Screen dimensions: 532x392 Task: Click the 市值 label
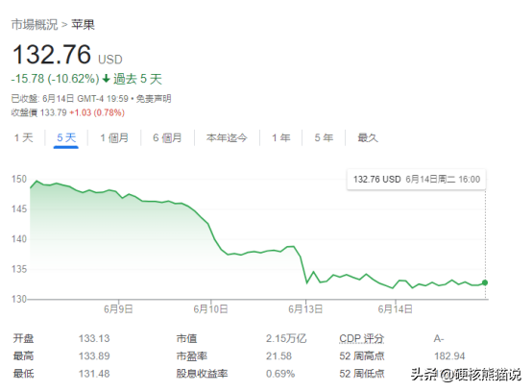pyautogui.click(x=186, y=338)
